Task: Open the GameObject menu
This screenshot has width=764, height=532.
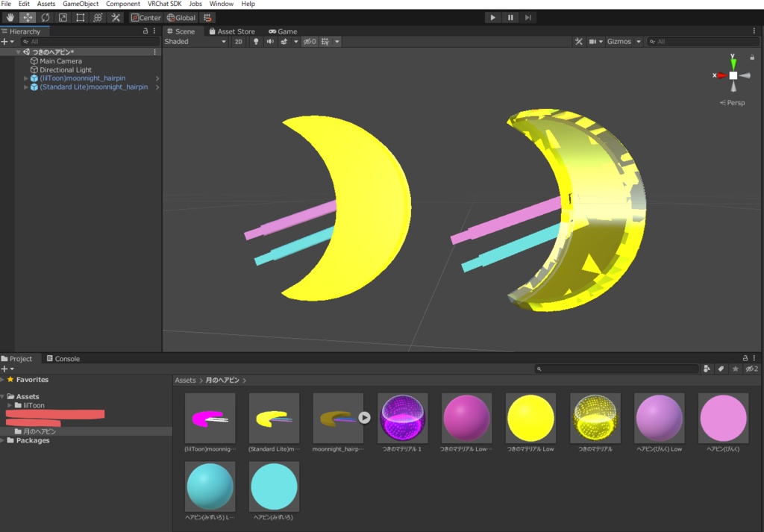Action: [x=81, y=4]
